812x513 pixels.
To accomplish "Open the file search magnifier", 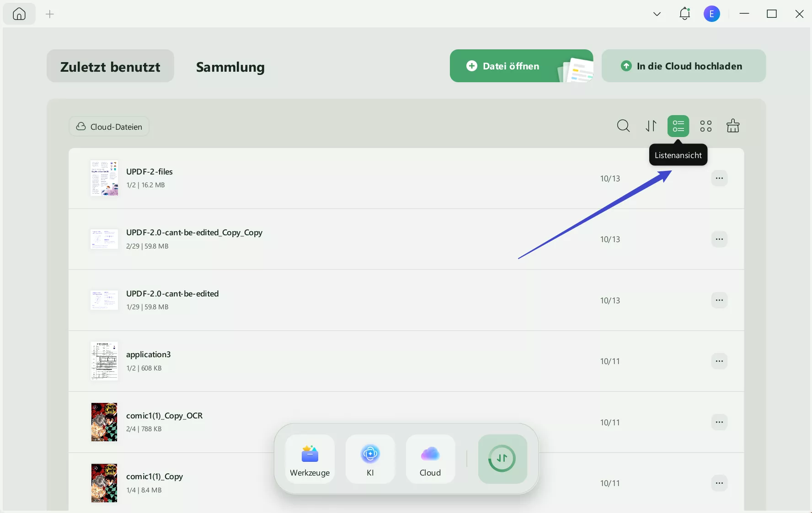I will (623, 126).
